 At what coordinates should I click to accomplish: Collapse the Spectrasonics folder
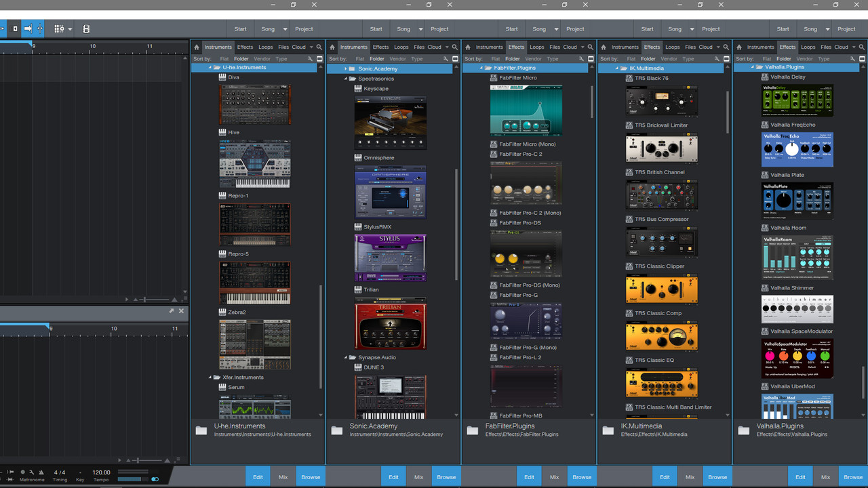pos(345,79)
